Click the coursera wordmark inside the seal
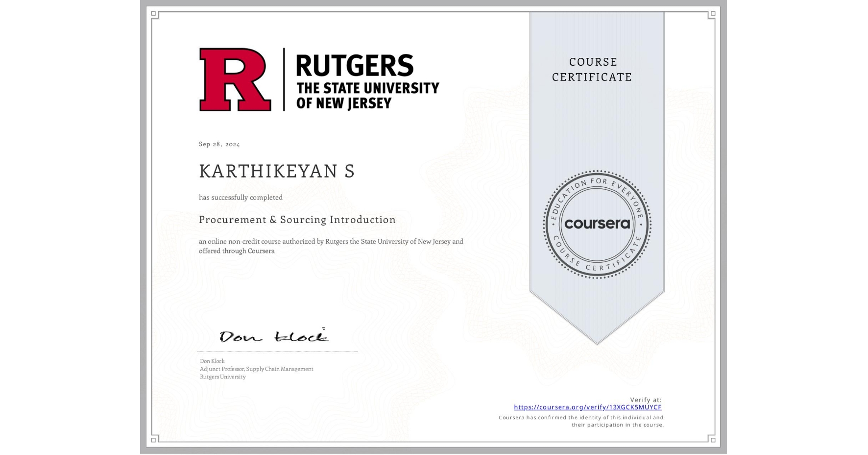The height and width of the screenshot is (455, 868). point(597,224)
